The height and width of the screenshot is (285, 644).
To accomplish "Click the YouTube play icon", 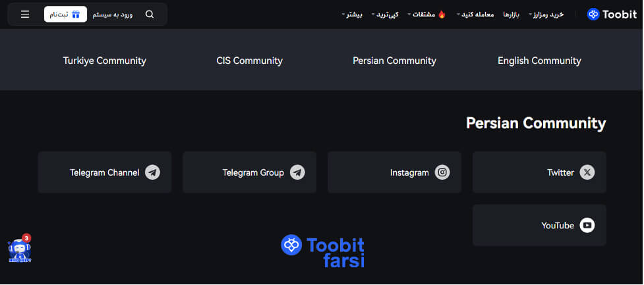I will 587,226.
